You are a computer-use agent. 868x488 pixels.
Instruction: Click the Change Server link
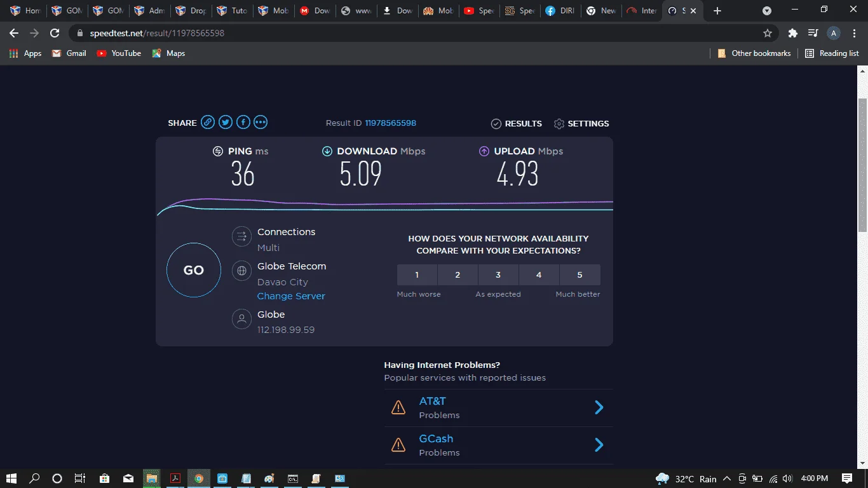(291, 296)
